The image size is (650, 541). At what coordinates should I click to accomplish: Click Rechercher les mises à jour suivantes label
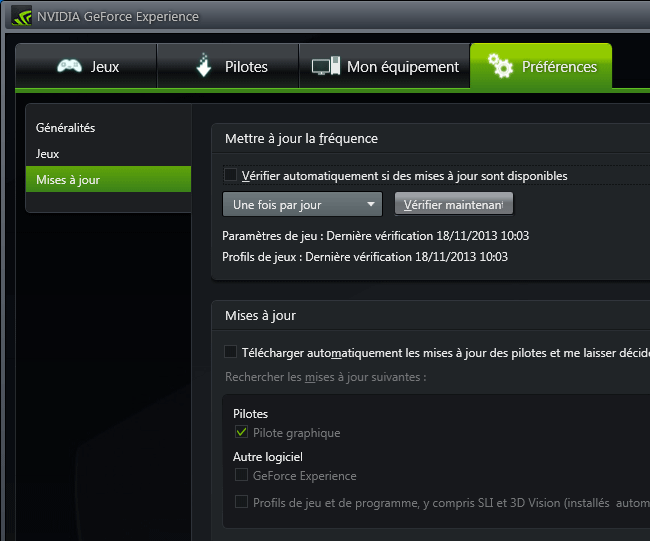point(325,377)
